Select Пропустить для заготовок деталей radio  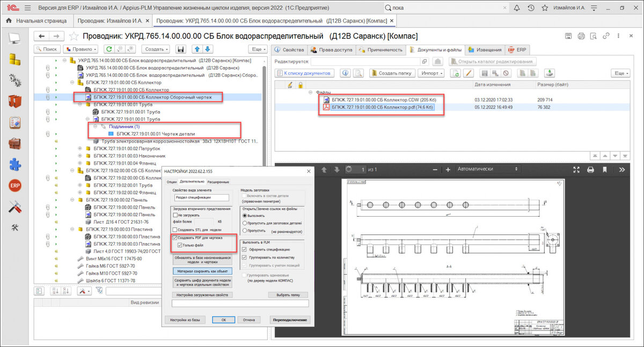click(245, 223)
